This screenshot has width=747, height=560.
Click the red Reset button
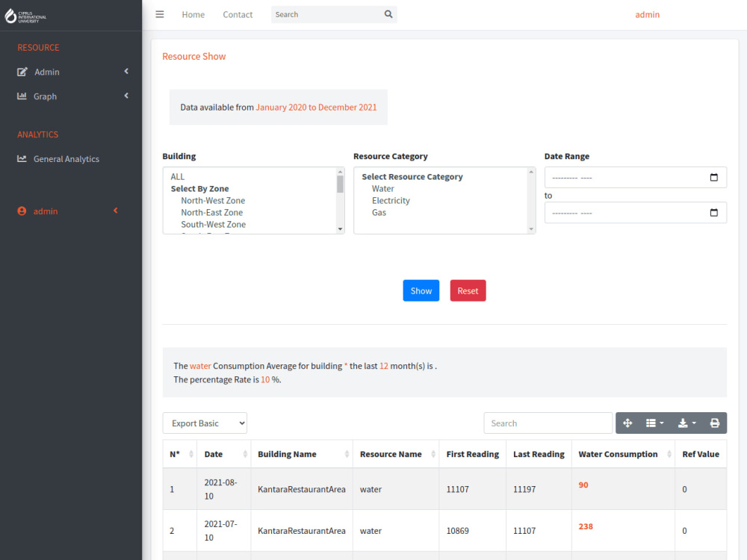[x=468, y=290]
